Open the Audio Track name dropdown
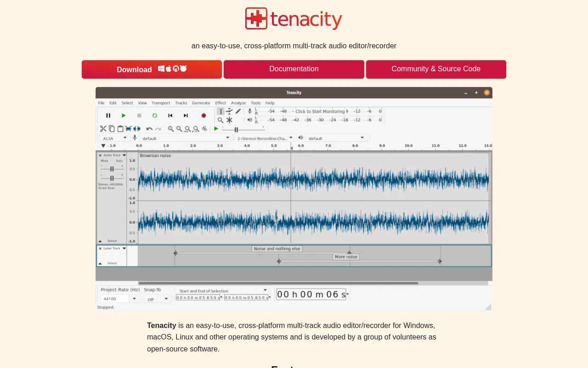The image size is (588, 368). click(115, 155)
